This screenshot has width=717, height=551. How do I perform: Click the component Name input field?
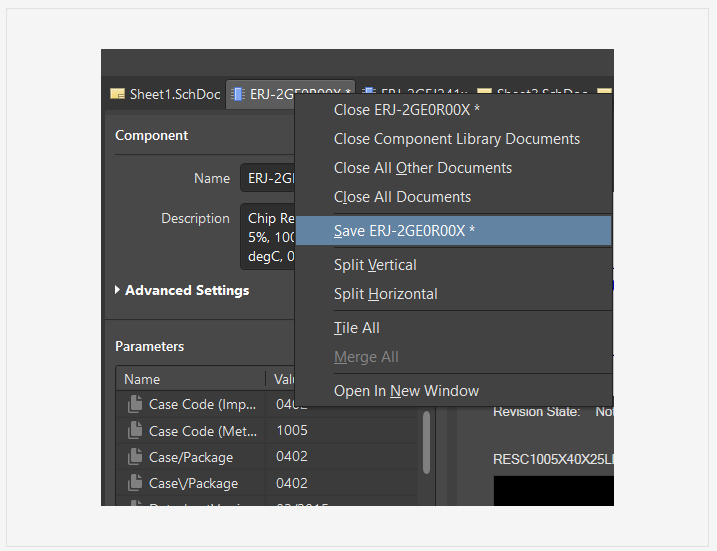tap(268, 178)
